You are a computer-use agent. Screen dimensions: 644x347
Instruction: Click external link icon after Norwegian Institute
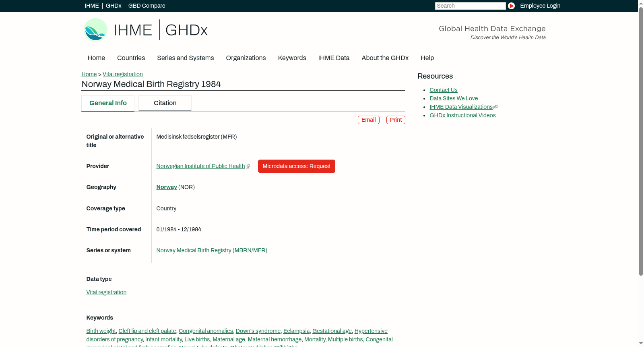(248, 166)
